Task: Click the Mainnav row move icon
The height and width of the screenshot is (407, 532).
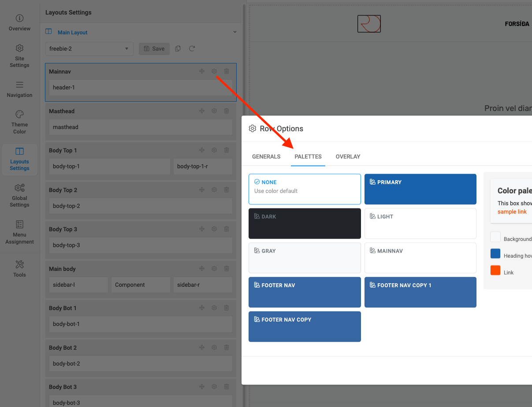Action: (x=202, y=71)
